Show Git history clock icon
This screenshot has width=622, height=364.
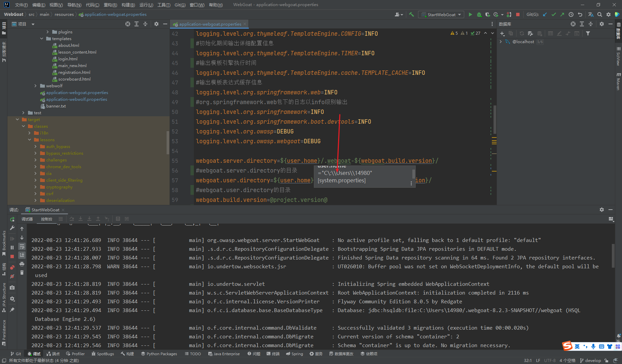coord(571,14)
